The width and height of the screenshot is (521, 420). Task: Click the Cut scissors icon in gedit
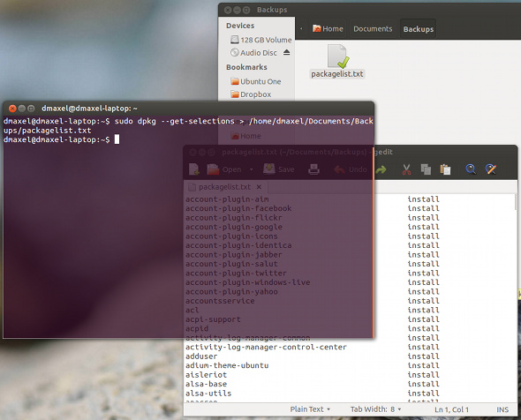point(406,169)
